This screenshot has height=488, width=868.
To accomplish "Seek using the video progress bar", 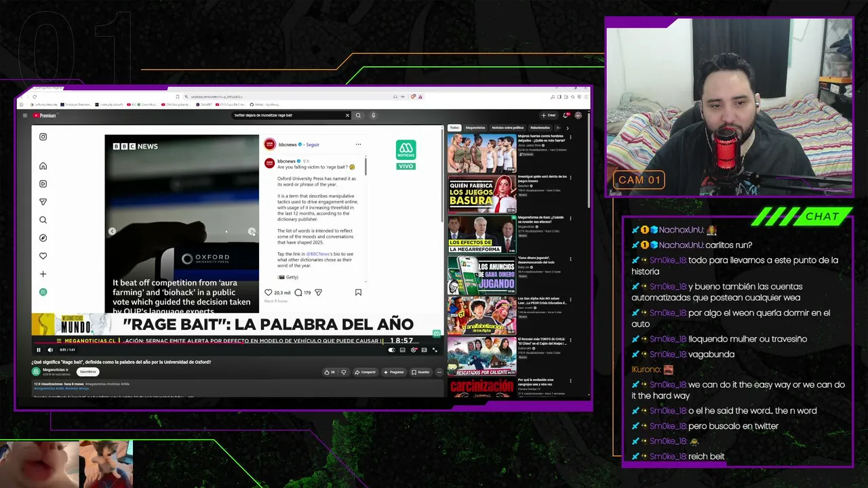I will [x=237, y=343].
